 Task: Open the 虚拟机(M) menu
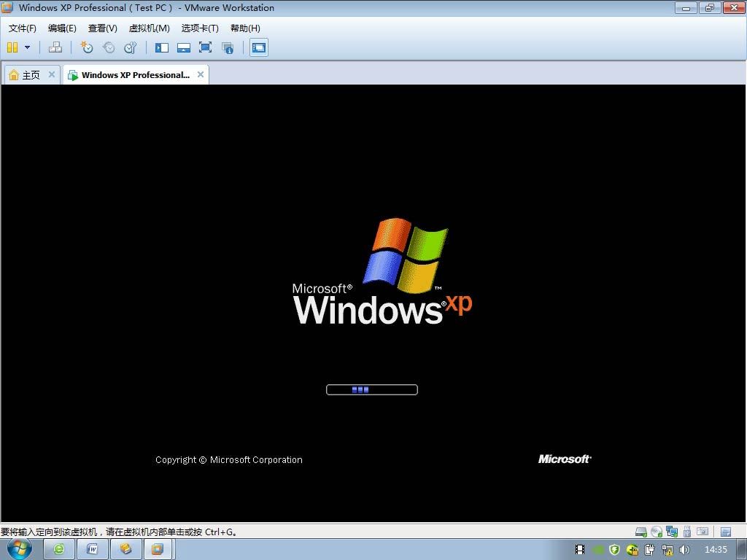click(x=149, y=28)
